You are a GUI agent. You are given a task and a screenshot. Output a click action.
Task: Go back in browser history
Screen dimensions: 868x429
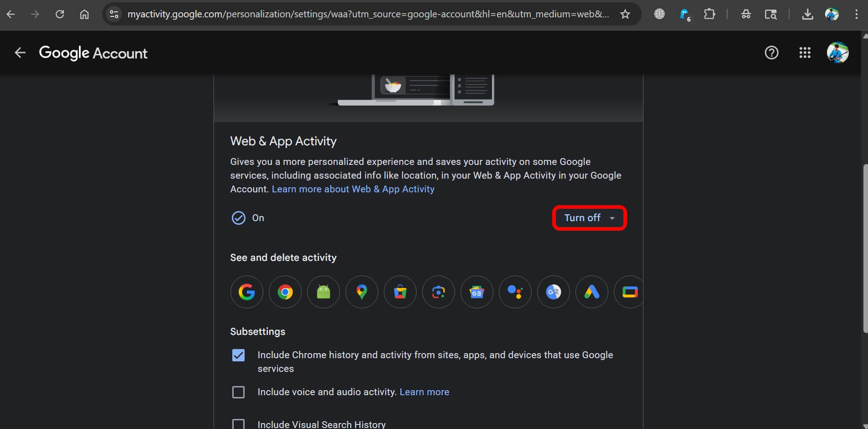(10, 14)
